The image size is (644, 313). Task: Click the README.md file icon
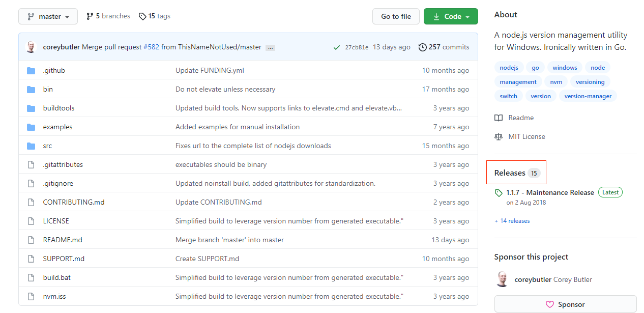[x=31, y=240]
